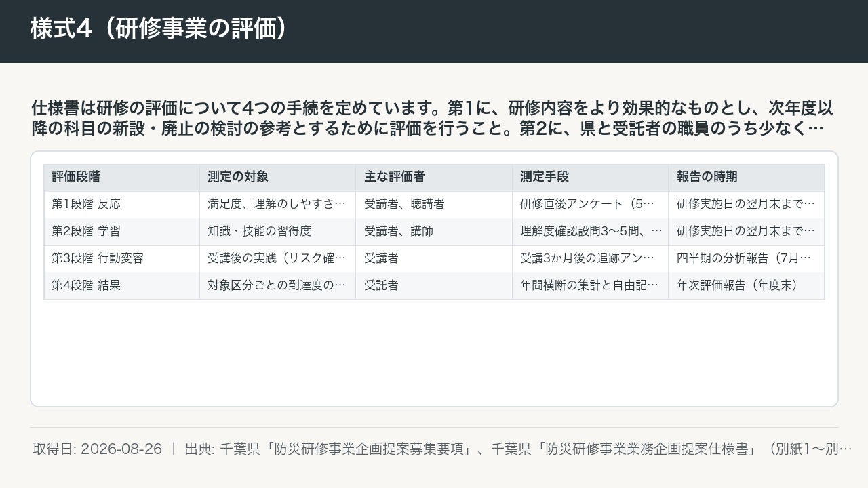Click the 対象区分ごとの到達度の… cell

point(278,286)
